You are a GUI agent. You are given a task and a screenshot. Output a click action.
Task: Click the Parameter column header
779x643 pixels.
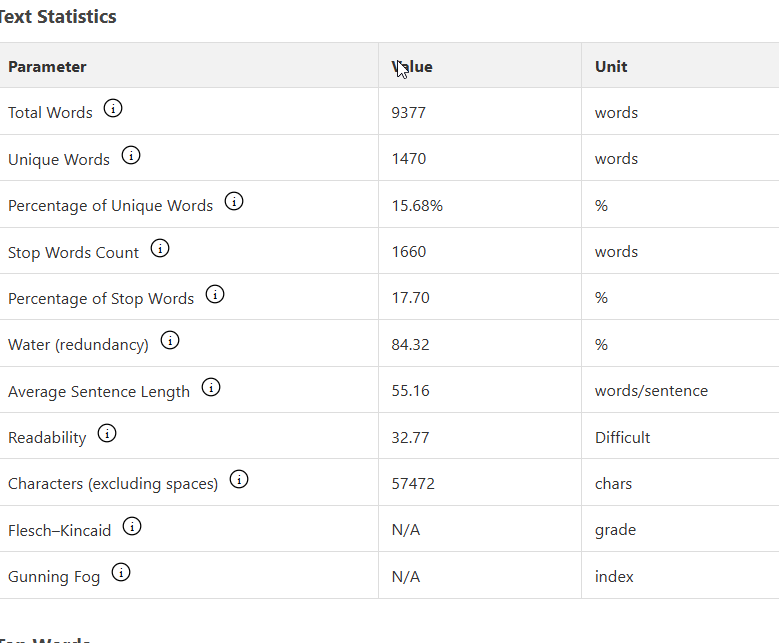[47, 67]
